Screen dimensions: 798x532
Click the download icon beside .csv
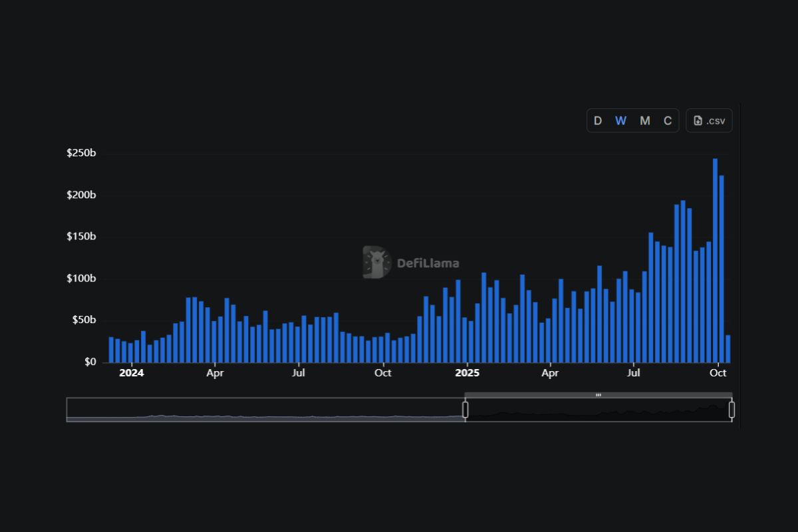pyautogui.click(x=698, y=121)
